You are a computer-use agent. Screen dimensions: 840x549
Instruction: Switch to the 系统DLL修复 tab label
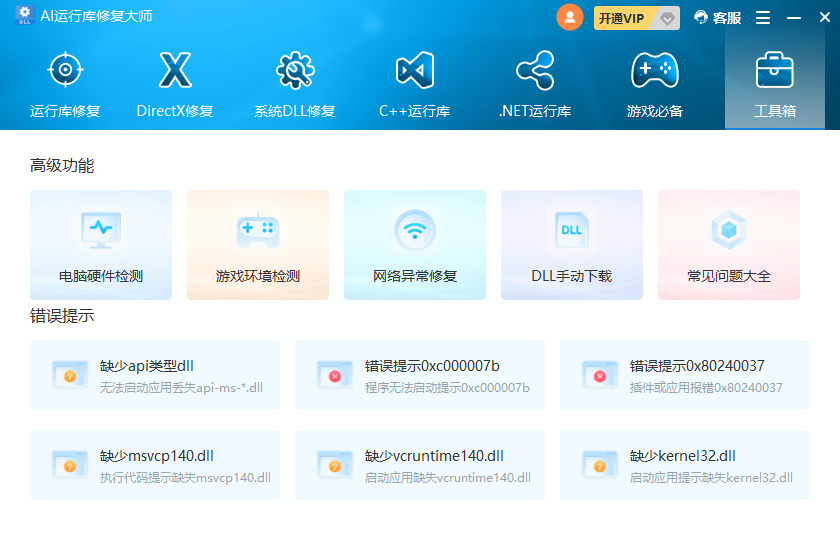coord(295,111)
